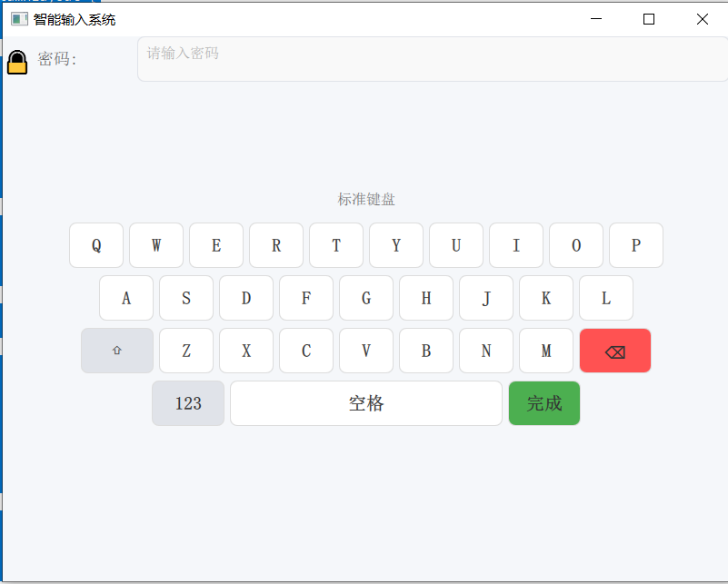
Task: Hit the X key
Action: [246, 351]
